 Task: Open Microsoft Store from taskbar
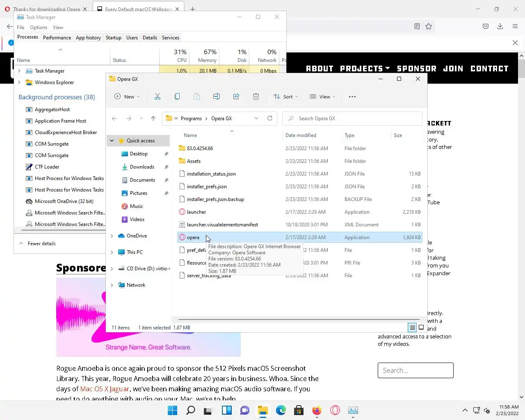click(x=299, y=410)
